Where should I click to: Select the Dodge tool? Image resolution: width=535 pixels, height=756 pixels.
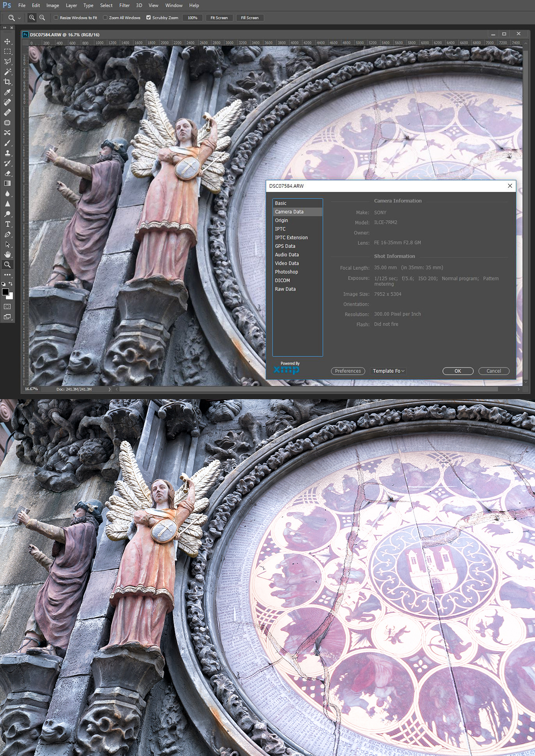pyautogui.click(x=7, y=214)
